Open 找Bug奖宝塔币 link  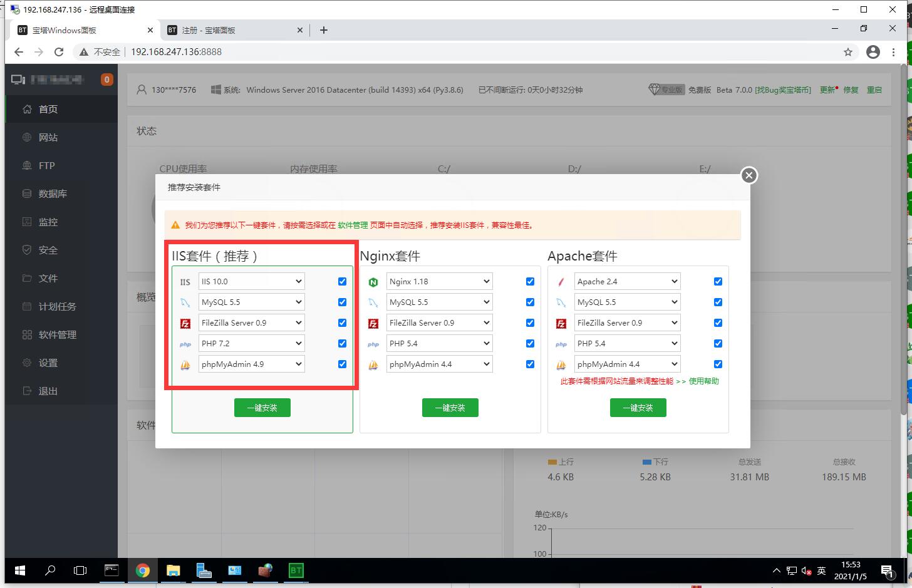tap(783, 90)
